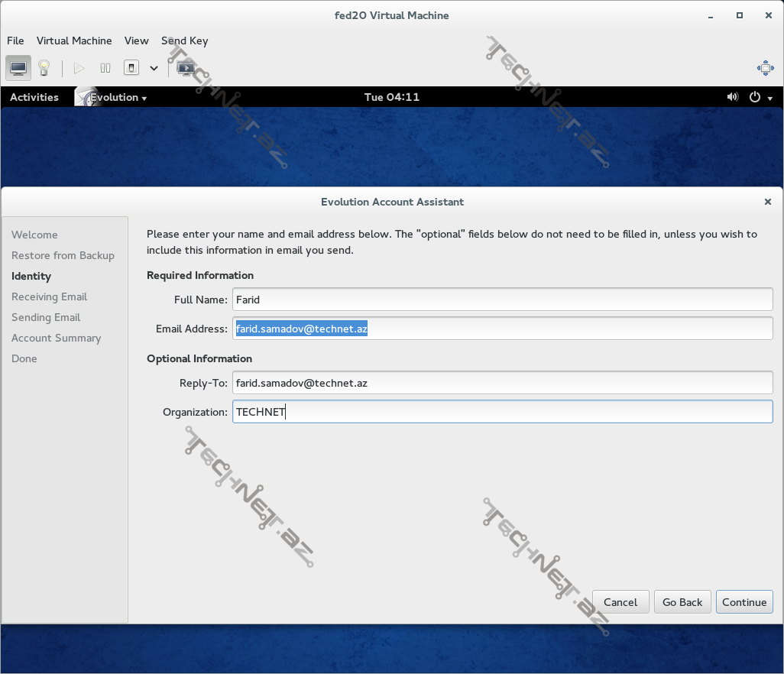The height and width of the screenshot is (674, 784).
Task: Select the graphical console toolbar icon
Action: 18,67
